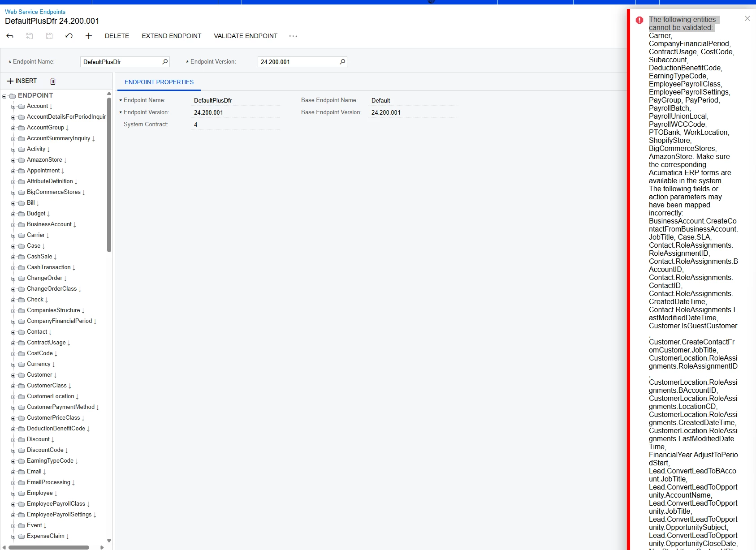Collapse the ENDPOINT root node

point(4,95)
